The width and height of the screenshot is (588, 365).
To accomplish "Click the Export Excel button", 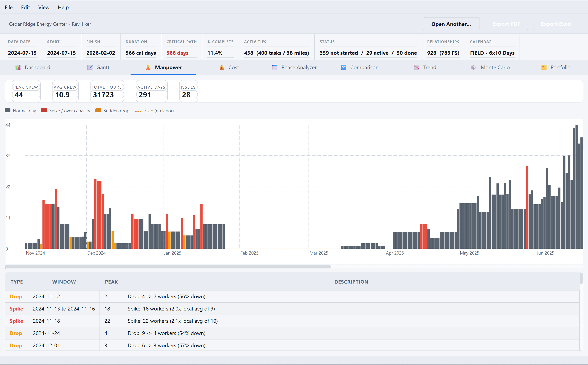I will (x=556, y=24).
